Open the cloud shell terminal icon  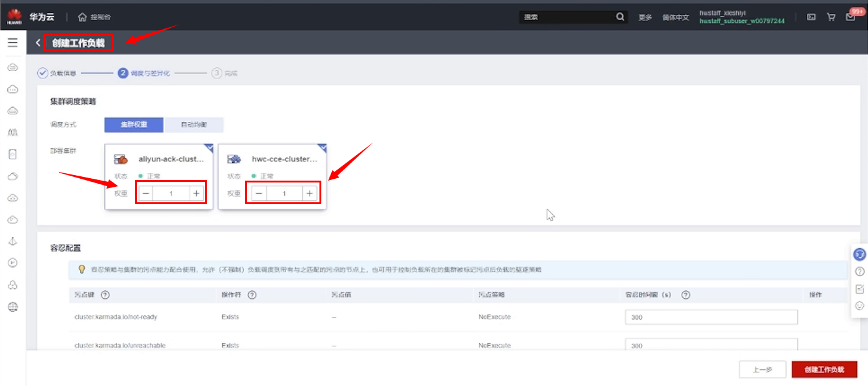[811, 17]
